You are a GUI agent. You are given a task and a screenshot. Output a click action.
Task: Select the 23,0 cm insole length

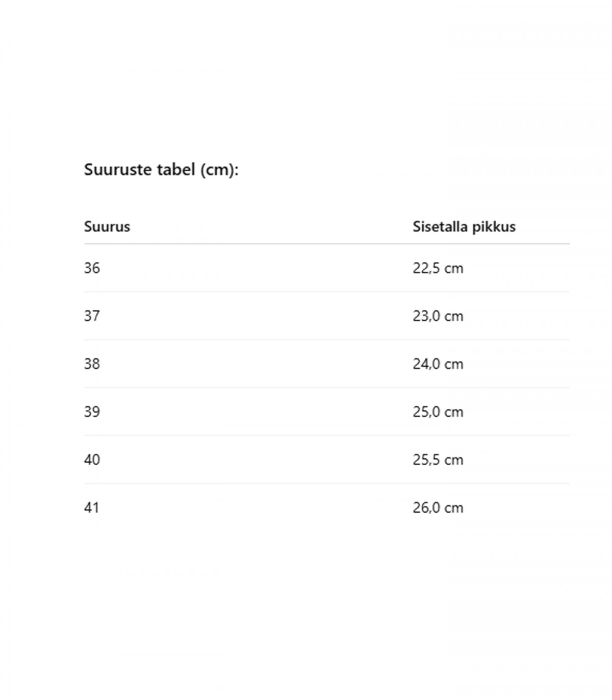(x=438, y=316)
